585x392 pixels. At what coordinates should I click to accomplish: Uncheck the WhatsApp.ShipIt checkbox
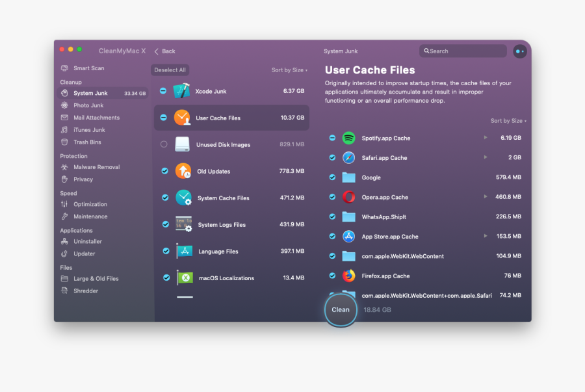332,216
